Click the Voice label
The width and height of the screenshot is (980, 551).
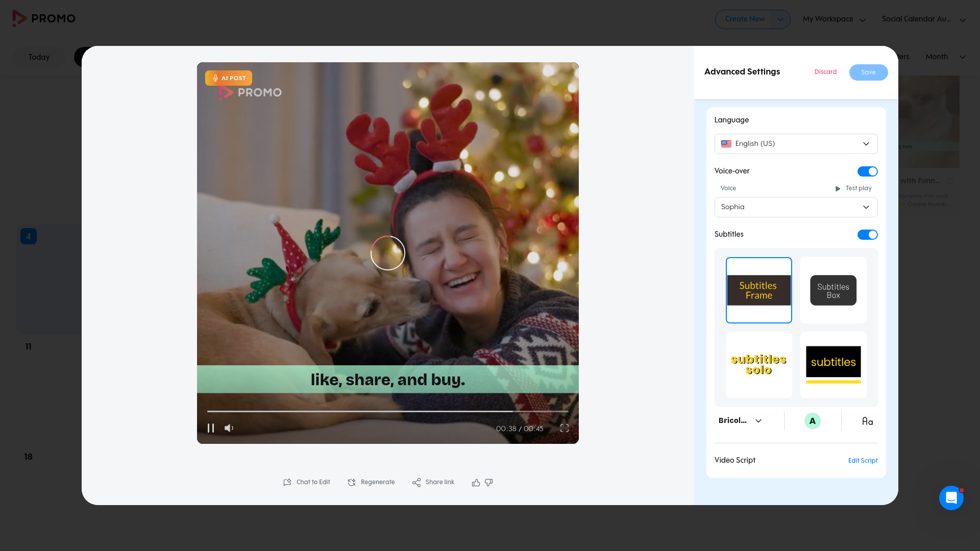[728, 188]
